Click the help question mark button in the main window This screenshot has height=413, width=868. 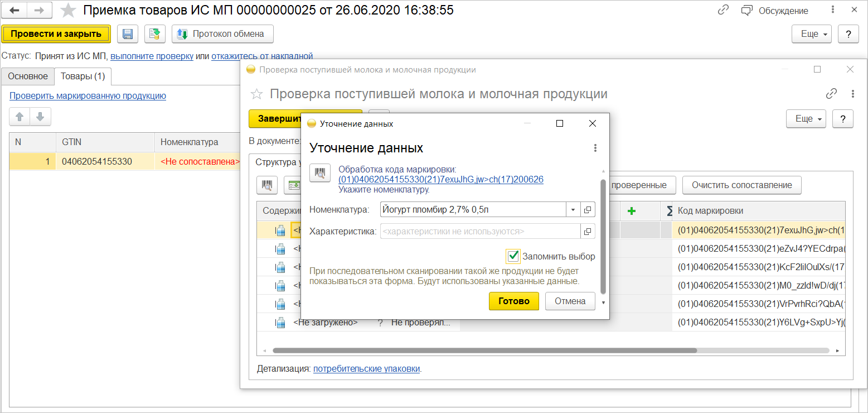(x=848, y=34)
